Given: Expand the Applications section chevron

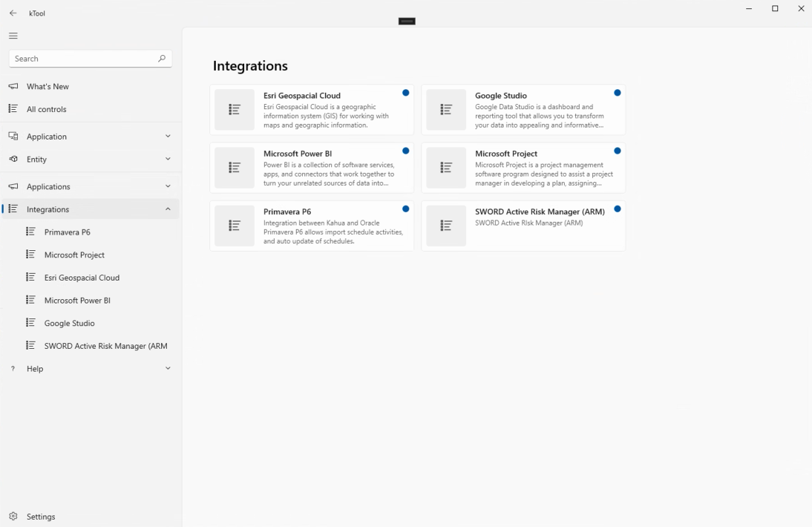Looking at the screenshot, I should [x=168, y=186].
